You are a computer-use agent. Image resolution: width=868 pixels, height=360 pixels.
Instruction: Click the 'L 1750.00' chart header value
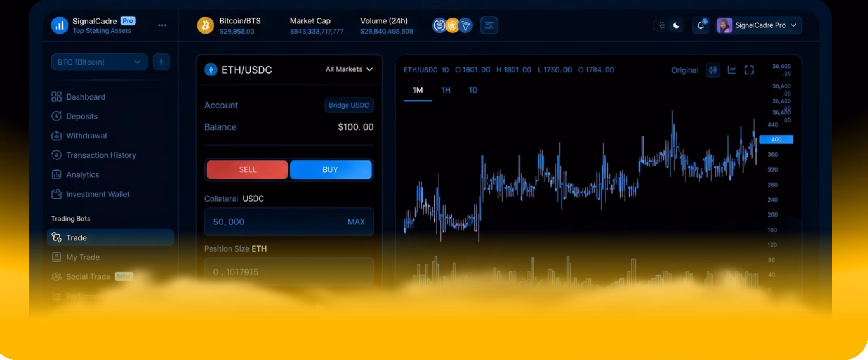(555, 70)
